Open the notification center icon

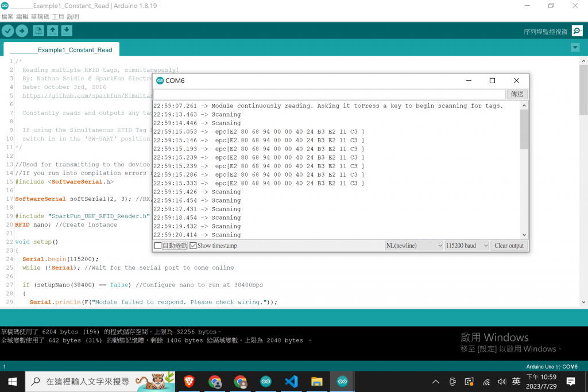pyautogui.click(x=571, y=382)
